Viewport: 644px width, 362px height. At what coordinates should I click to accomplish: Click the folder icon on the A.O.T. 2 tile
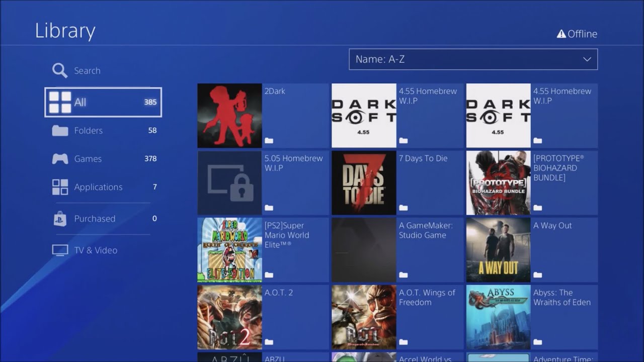click(x=269, y=342)
